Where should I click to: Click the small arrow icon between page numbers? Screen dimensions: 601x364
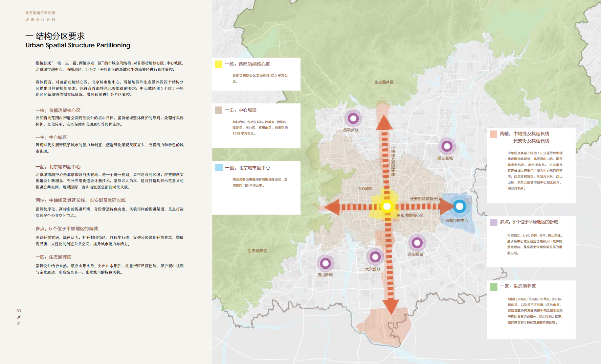19,317
